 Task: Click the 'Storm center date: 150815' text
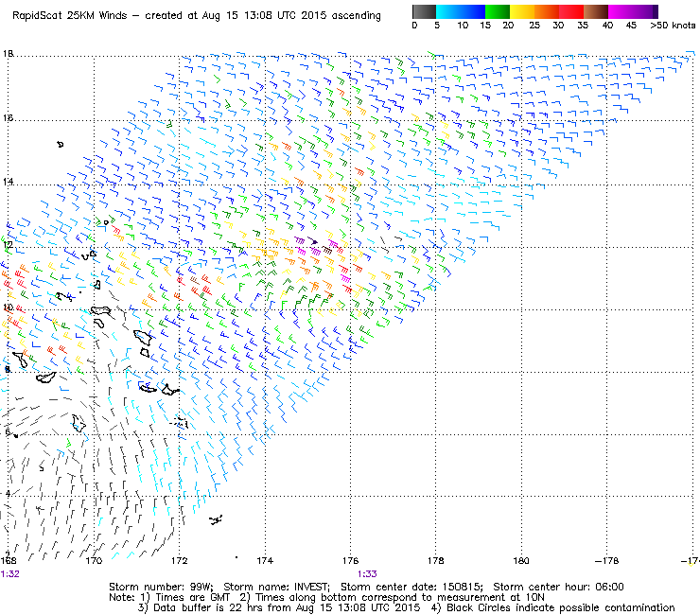coord(411,587)
